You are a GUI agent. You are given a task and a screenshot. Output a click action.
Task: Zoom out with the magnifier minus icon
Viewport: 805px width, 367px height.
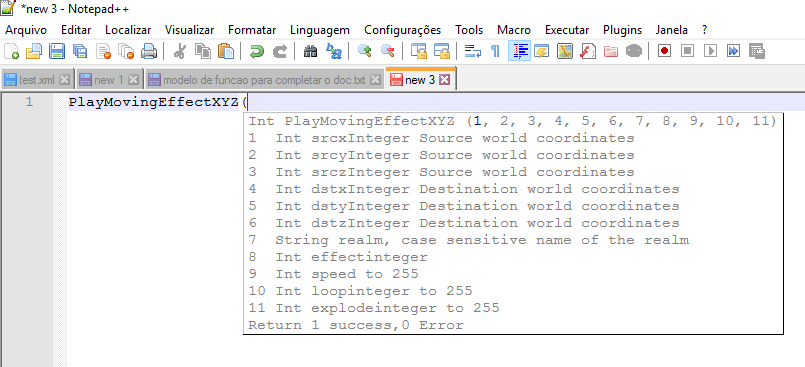coord(388,51)
